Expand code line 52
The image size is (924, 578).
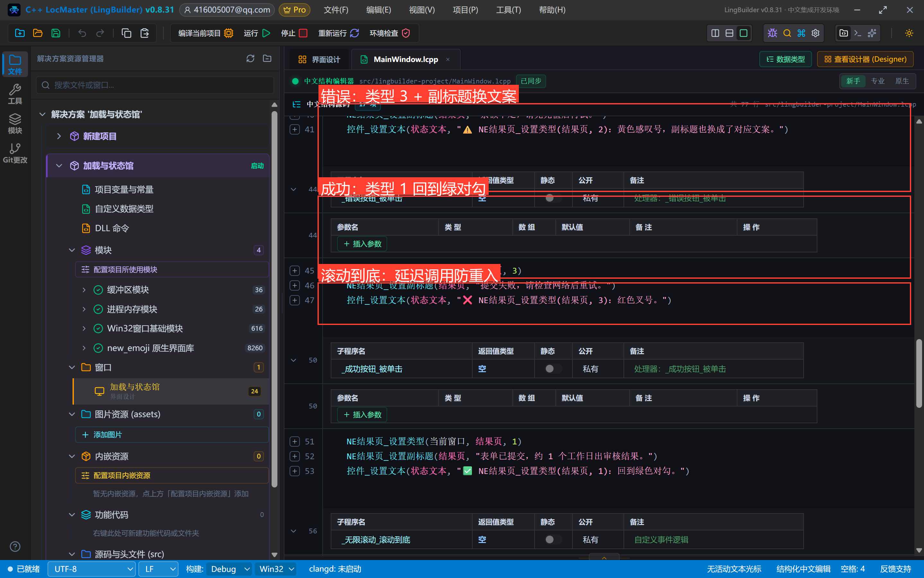[x=295, y=456]
